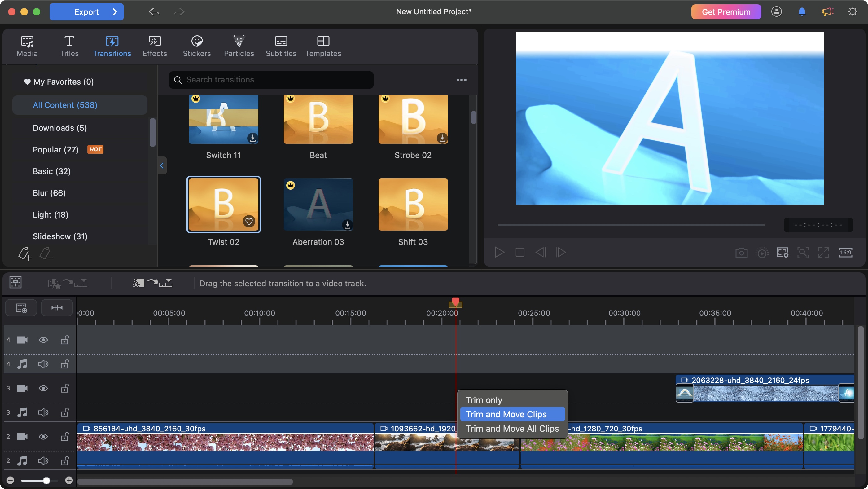Open preview playback settings icon
Image resolution: width=868 pixels, height=489 pixels.
point(763,253)
